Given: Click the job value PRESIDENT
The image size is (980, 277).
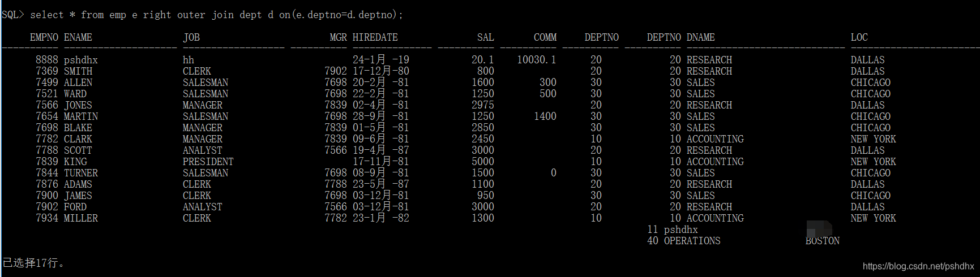Looking at the screenshot, I should [x=208, y=162].
